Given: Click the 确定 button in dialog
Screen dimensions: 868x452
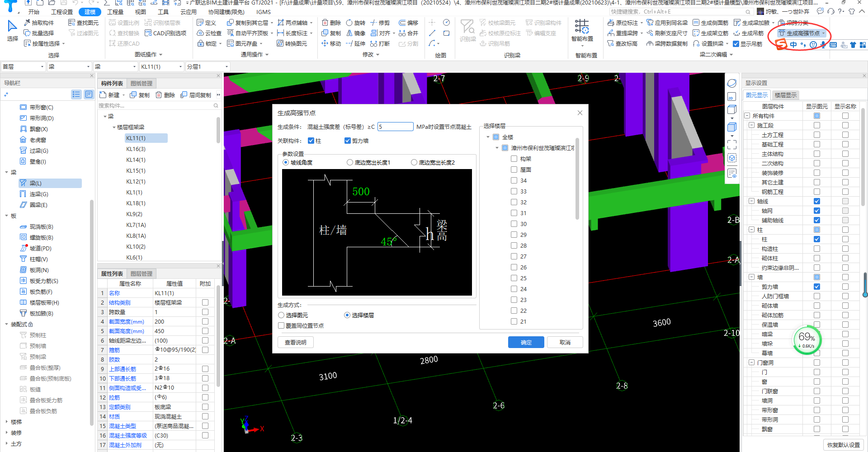Looking at the screenshot, I should coord(526,342).
